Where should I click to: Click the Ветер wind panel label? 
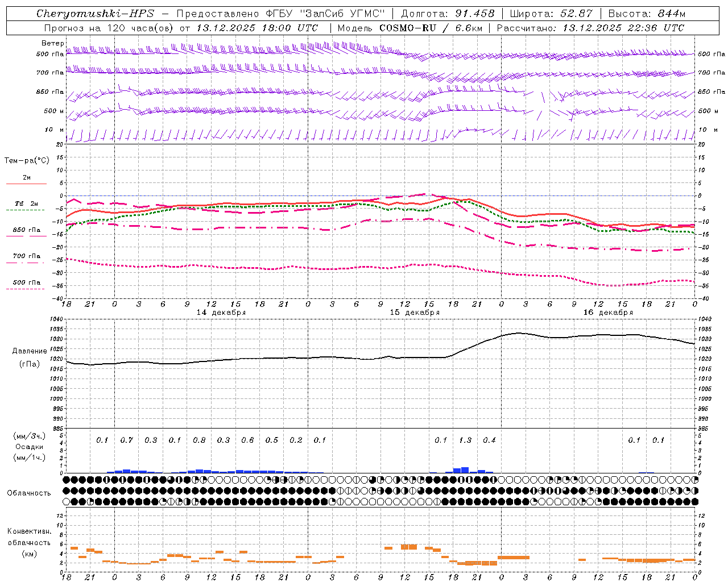53,43
